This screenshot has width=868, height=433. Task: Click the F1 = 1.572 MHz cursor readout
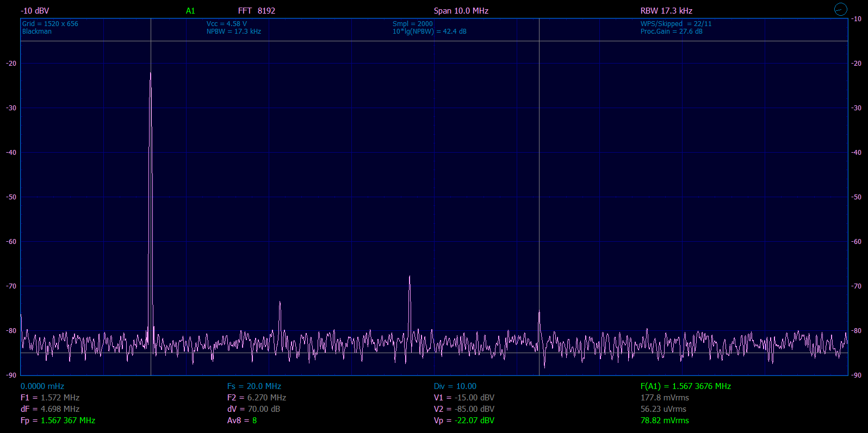[x=50, y=398]
